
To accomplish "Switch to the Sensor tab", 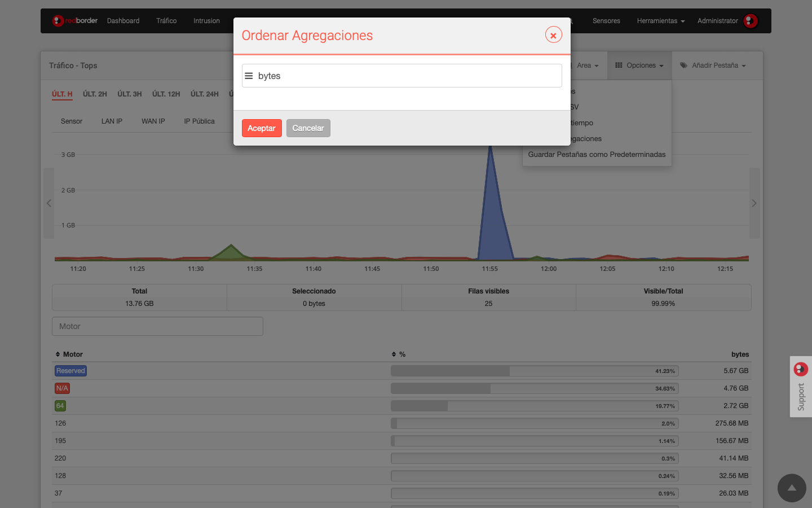I will (x=72, y=121).
